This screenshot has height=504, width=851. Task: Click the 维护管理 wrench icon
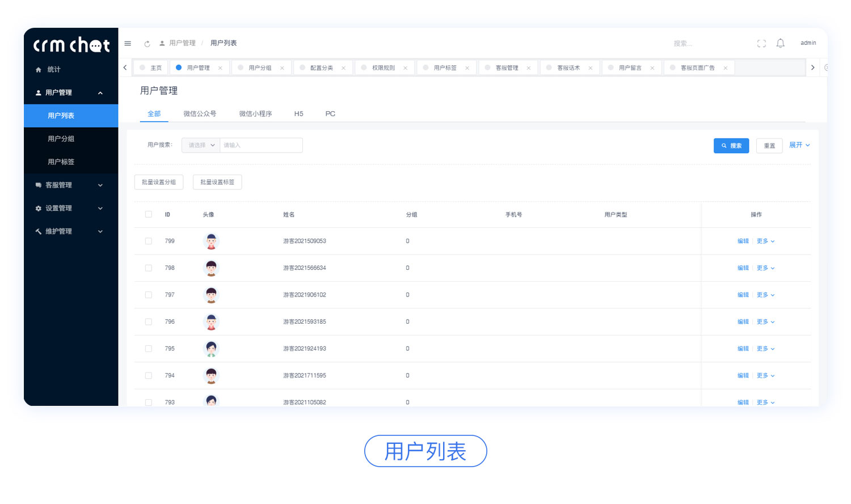point(39,231)
